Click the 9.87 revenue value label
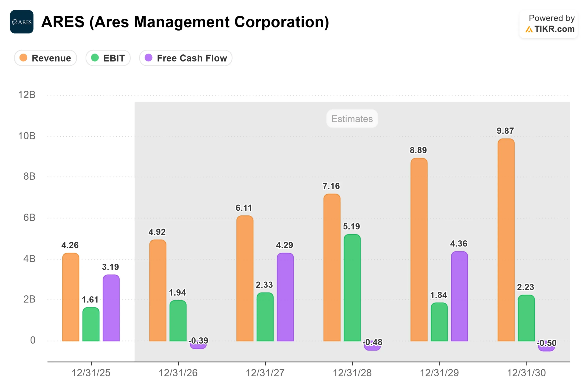This screenshot has width=588, height=392. click(x=505, y=131)
